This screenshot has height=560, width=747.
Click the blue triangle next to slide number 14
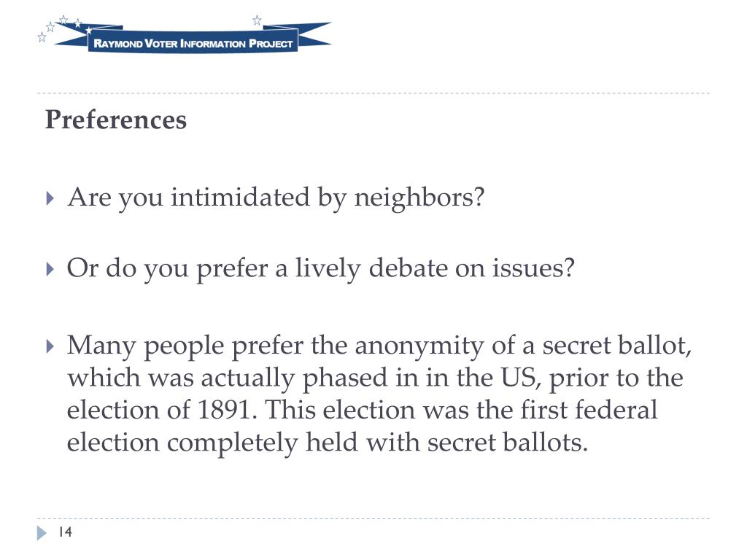coord(42,532)
